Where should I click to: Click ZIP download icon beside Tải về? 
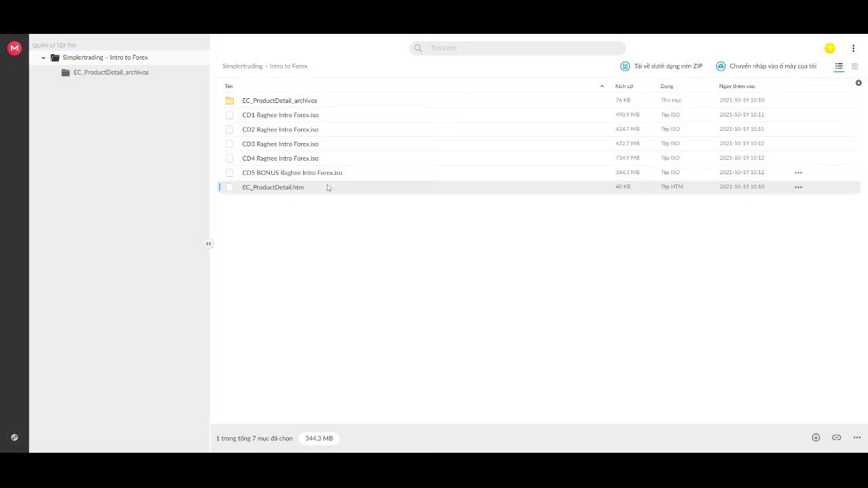click(625, 66)
